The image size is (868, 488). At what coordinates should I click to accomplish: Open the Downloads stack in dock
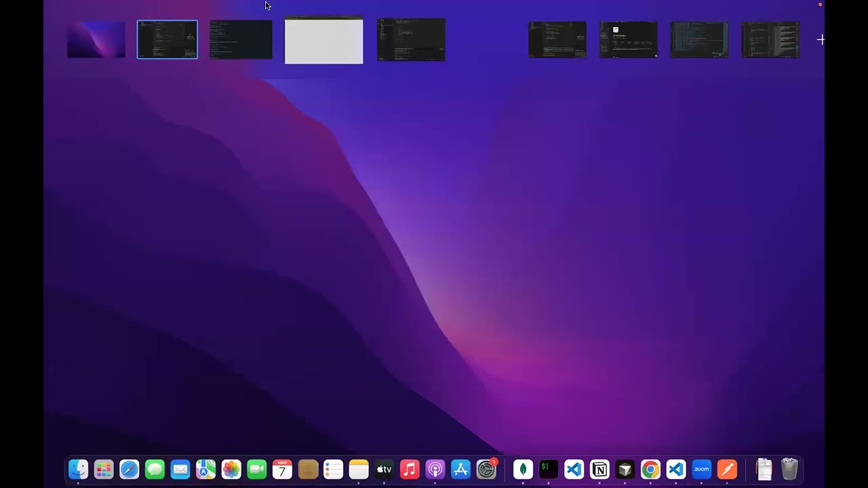click(764, 469)
